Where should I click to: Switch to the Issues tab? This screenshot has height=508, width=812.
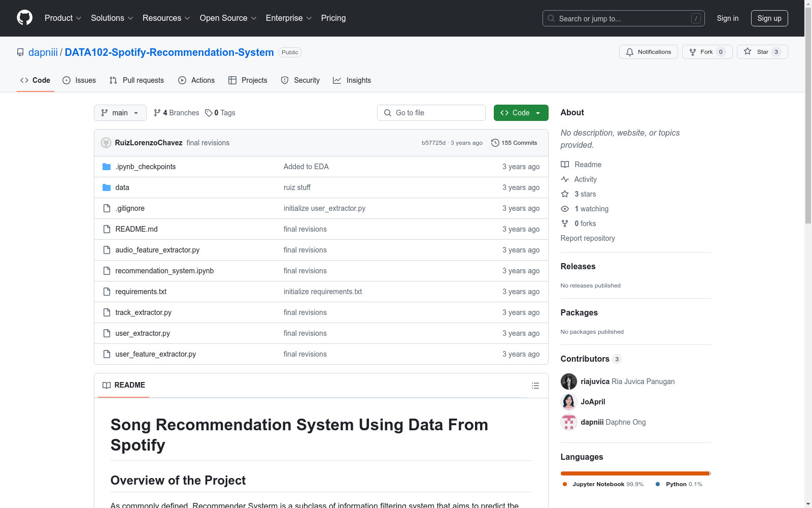[x=79, y=80]
